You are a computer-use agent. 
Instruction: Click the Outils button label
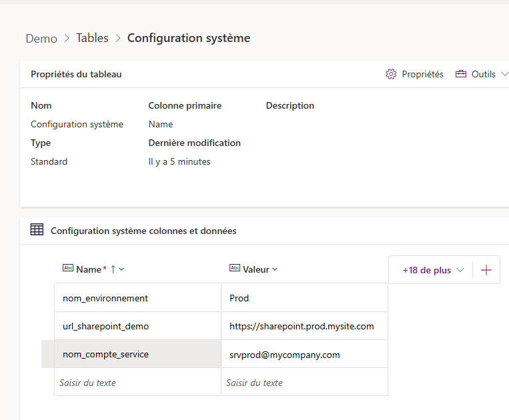(x=484, y=74)
